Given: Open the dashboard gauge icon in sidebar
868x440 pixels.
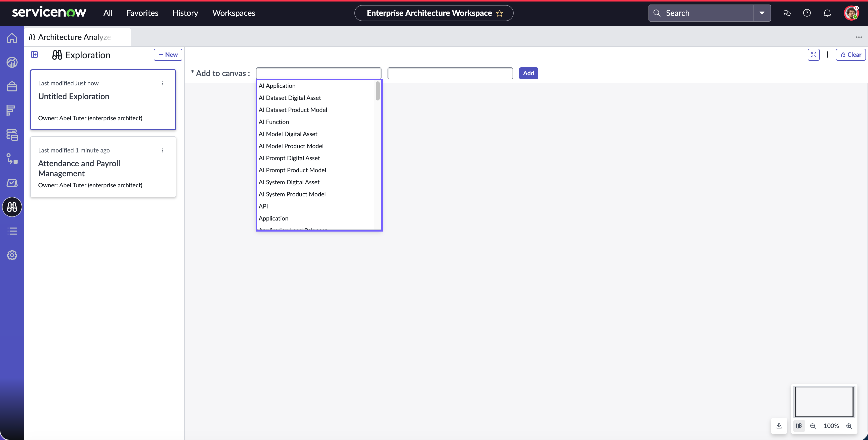Looking at the screenshot, I should (x=12, y=62).
